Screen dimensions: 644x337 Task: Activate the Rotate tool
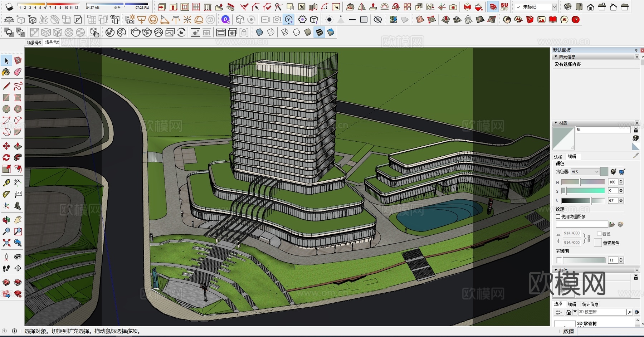pos(6,157)
